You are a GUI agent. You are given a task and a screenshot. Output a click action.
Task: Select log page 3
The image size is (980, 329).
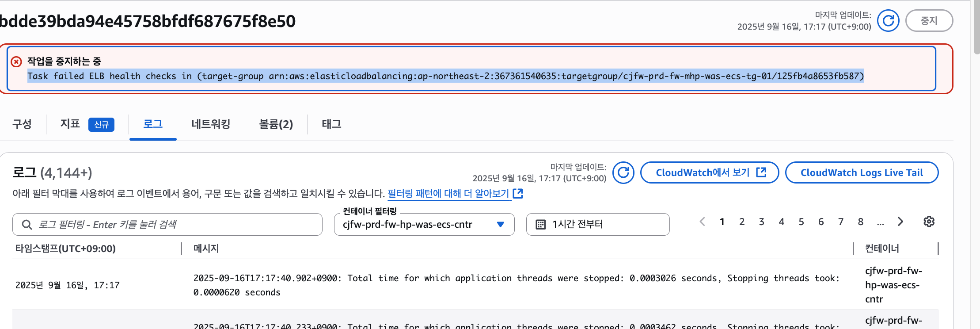[x=762, y=222]
